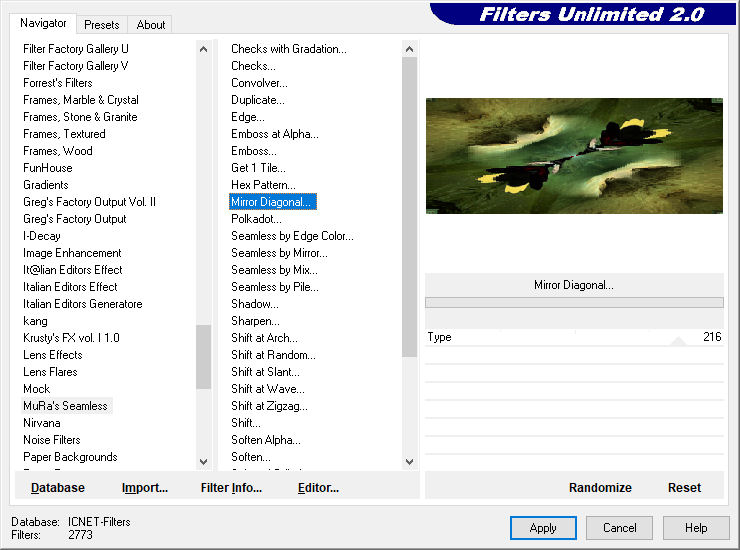Choose Seamless by Mirror... filter
Screen dimensions: 740x550
point(279,253)
